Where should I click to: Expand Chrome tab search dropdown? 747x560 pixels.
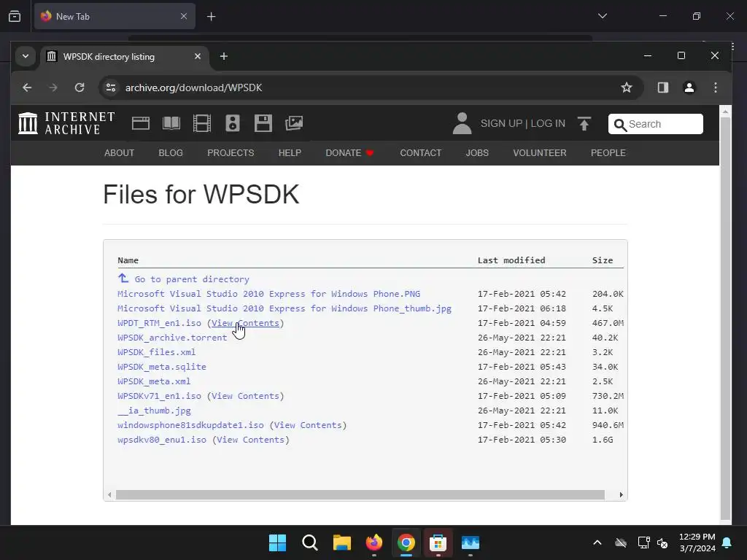(x=26, y=57)
